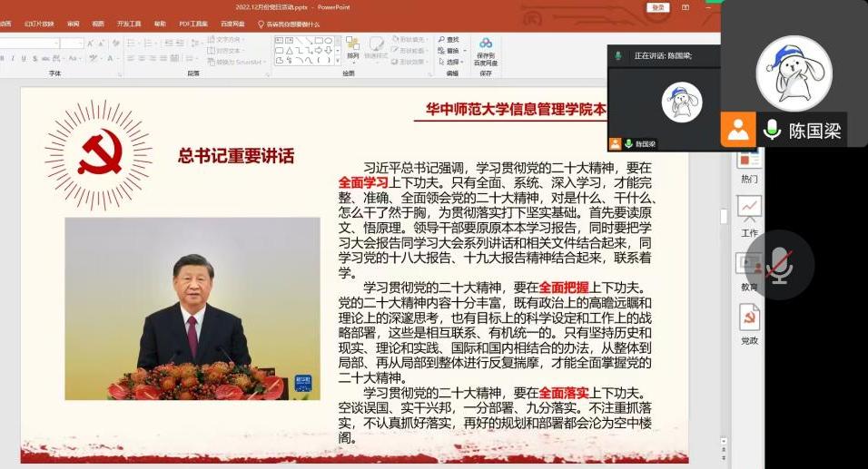Viewport: 868px width, 469px height.
Task: Toggle italic text formatting
Action: (13, 59)
